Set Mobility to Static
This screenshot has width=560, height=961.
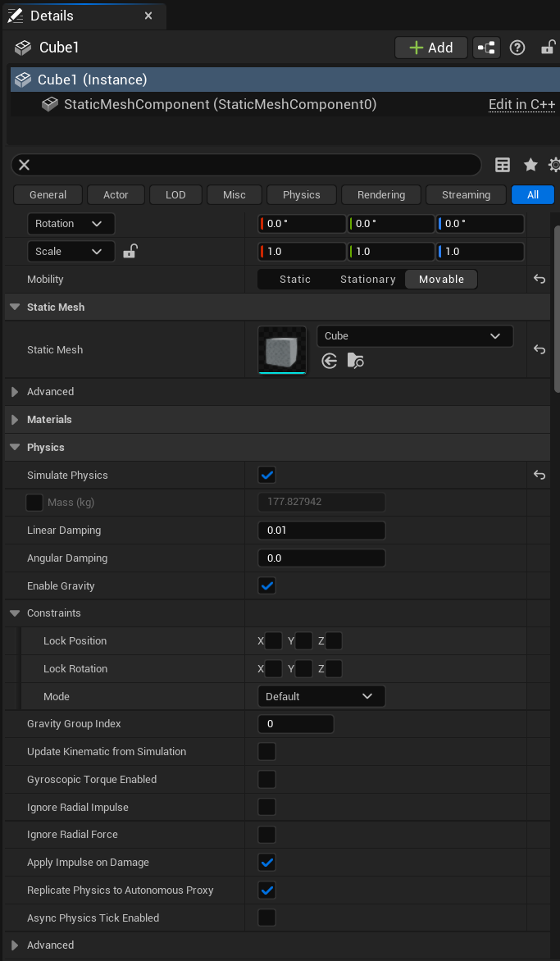[295, 280]
